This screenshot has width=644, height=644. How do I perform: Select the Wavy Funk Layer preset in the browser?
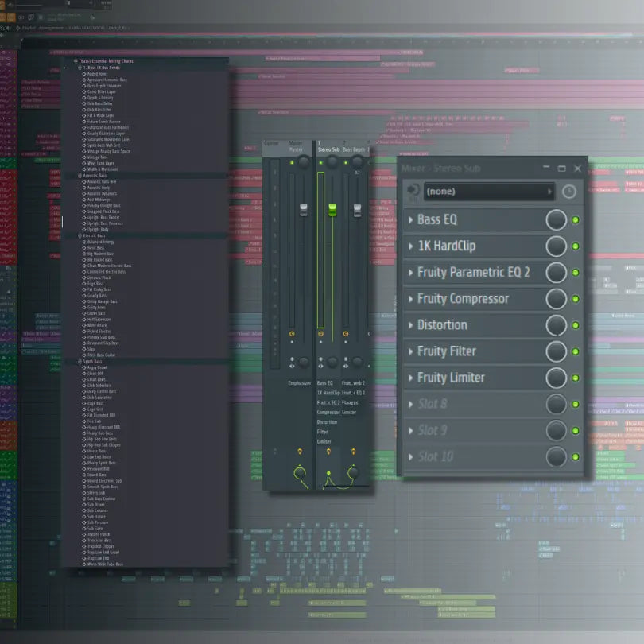coord(102,163)
